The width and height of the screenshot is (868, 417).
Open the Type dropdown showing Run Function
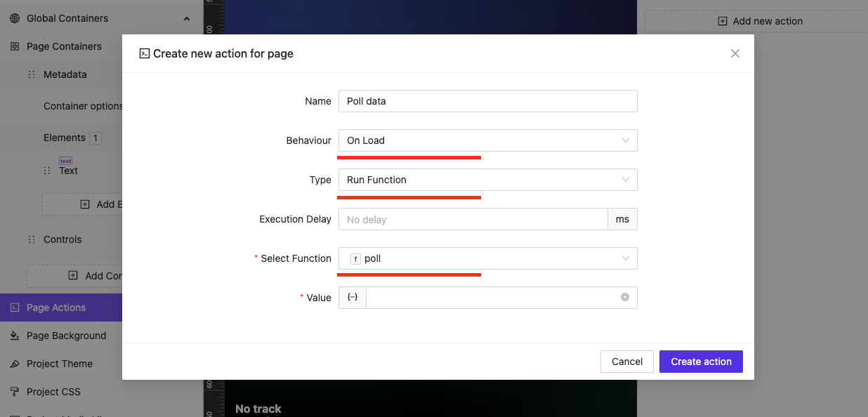487,180
